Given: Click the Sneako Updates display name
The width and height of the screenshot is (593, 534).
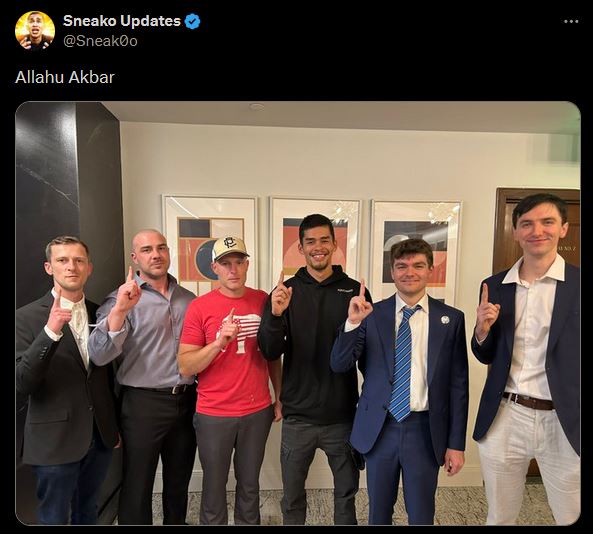Looking at the screenshot, I should point(122,21).
